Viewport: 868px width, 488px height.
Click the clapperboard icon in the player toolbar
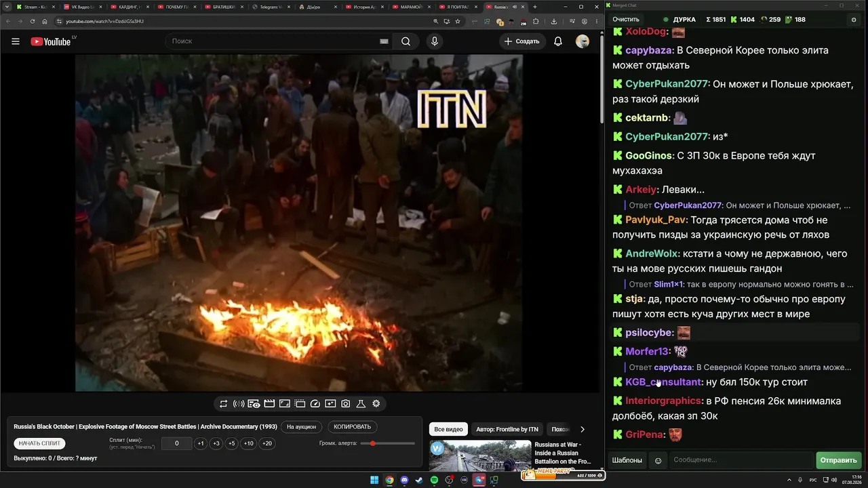tap(269, 404)
